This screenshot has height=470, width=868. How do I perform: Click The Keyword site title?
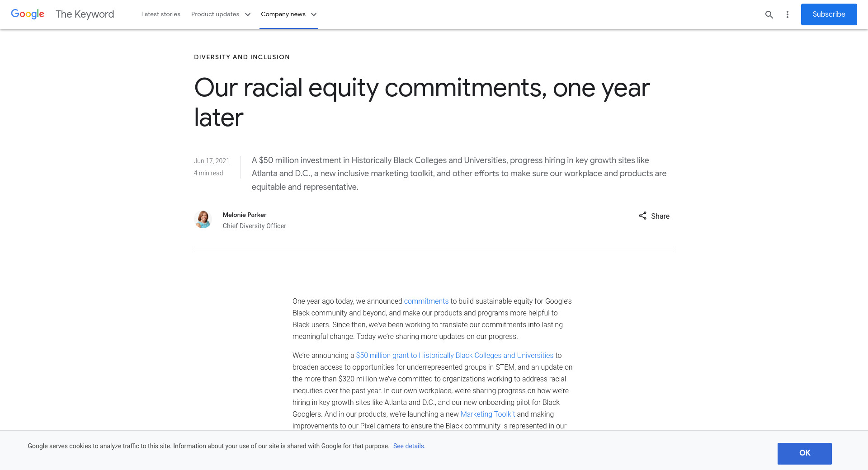coord(85,14)
